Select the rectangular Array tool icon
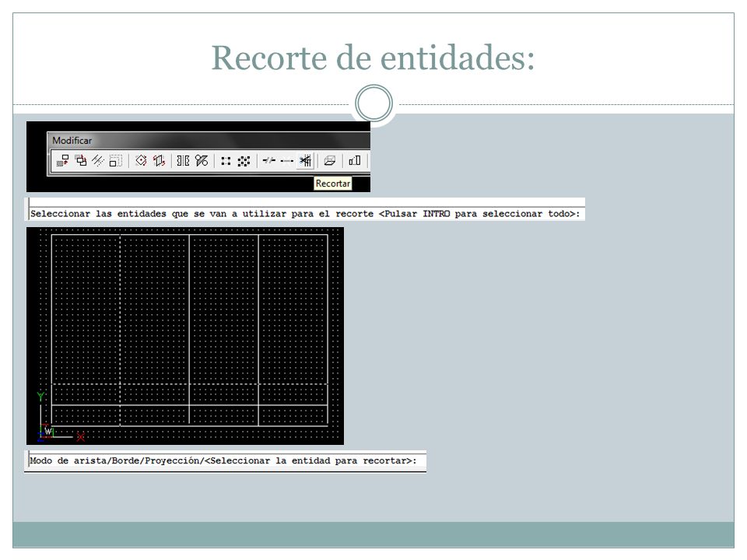Viewport: 747px width, 560px height. [x=226, y=161]
